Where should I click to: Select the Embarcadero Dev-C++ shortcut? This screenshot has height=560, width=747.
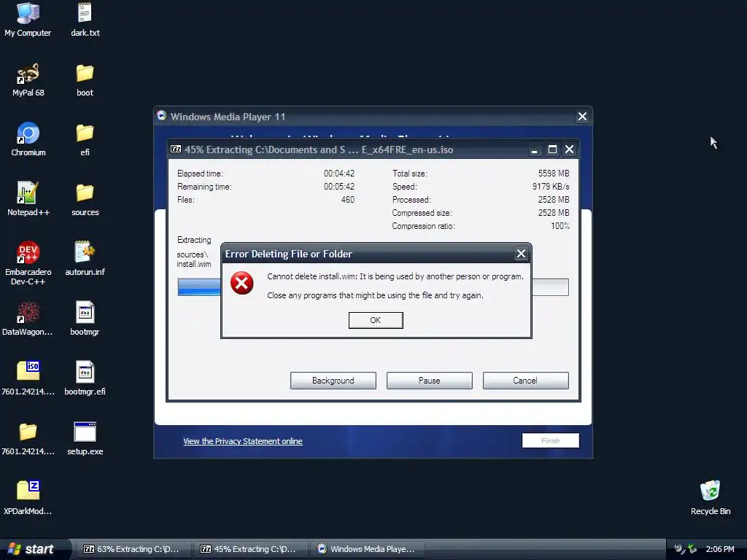(28, 262)
